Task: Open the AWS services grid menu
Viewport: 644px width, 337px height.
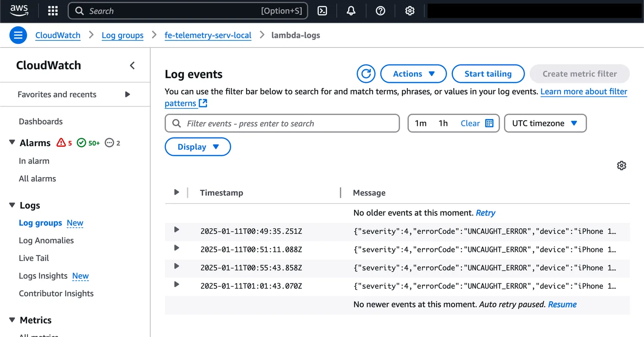Action: click(x=53, y=11)
